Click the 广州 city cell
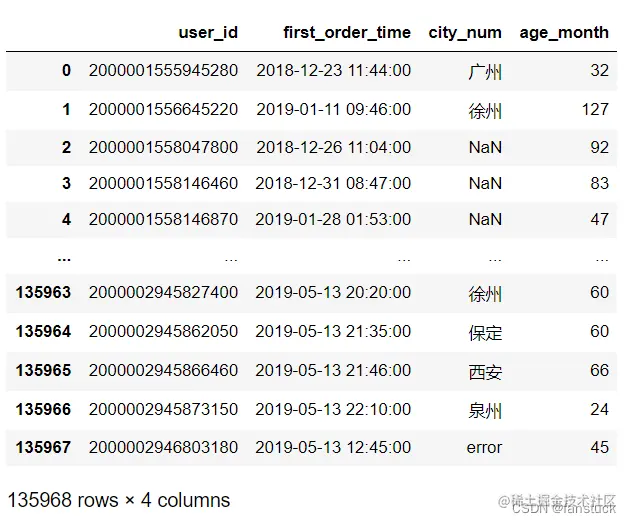Viewport: 631px width, 523px height. click(x=484, y=72)
